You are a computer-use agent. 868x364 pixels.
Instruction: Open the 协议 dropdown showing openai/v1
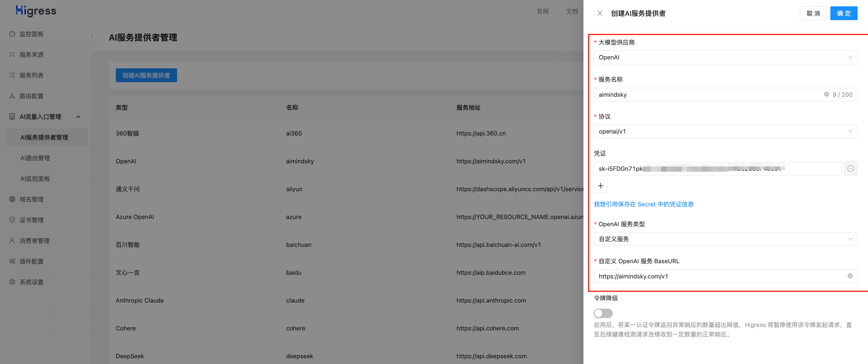pyautogui.click(x=725, y=131)
